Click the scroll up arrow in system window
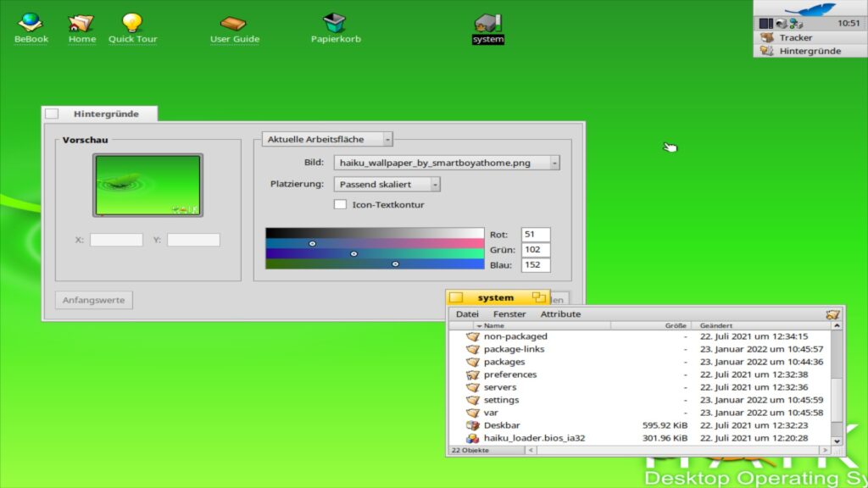 point(837,326)
